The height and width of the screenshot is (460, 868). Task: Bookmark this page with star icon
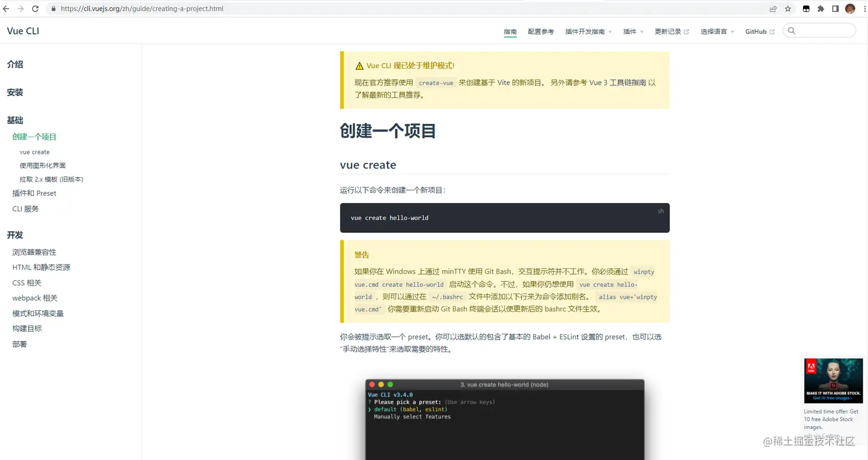[788, 9]
